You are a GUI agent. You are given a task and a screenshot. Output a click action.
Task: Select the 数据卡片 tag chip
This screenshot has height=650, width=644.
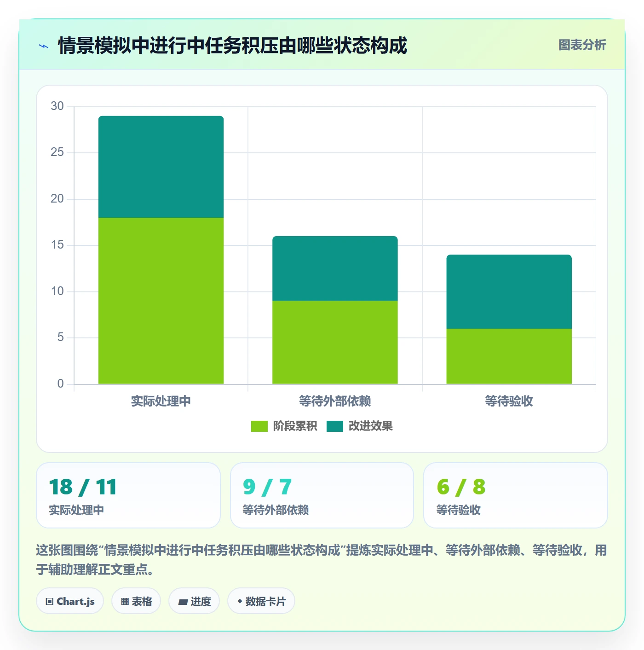pos(261,601)
